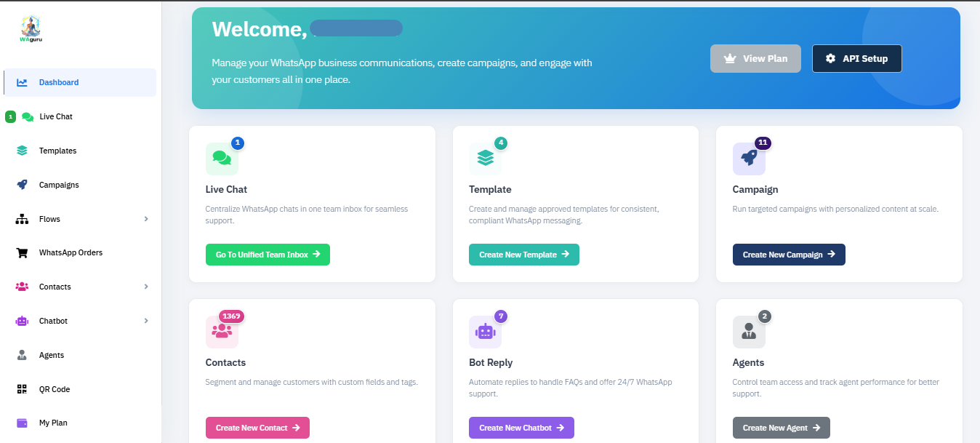Click Create New Chatbot
This screenshot has height=443, width=980.
point(521,428)
